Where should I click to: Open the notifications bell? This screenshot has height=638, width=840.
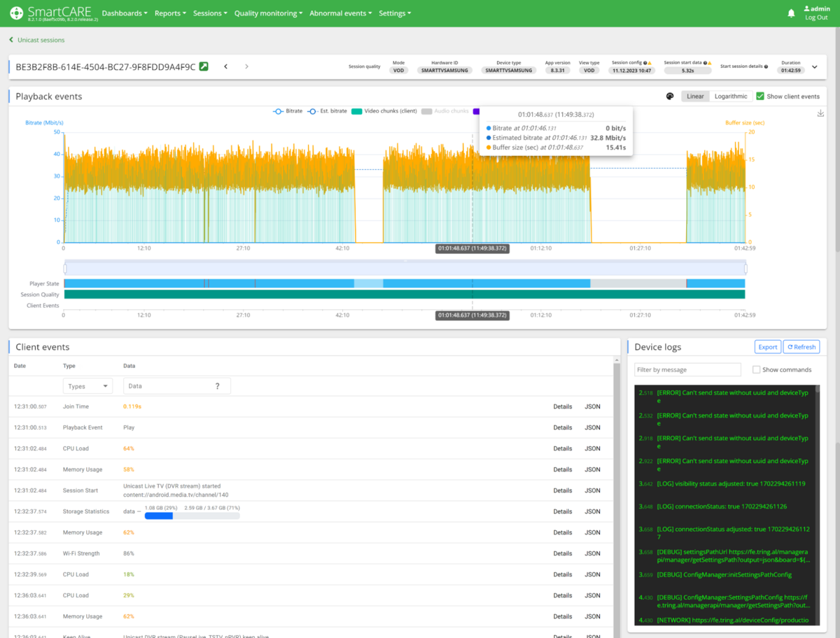(x=791, y=13)
